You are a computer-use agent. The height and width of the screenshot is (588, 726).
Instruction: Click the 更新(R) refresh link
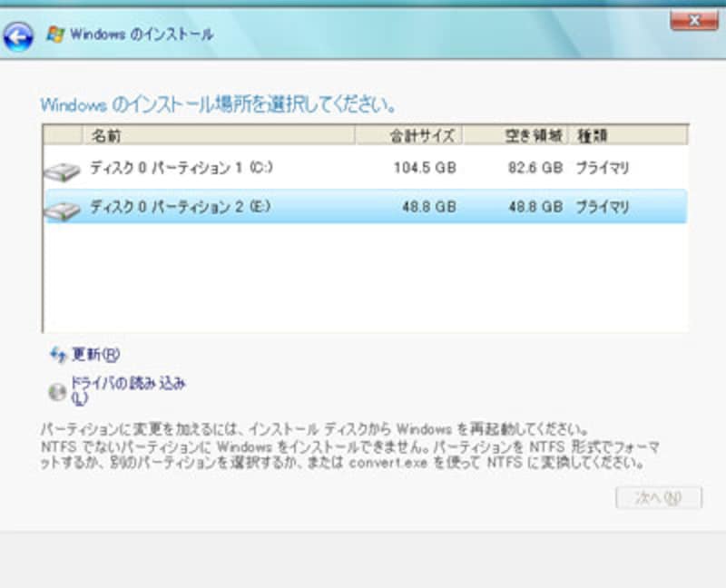pyautogui.click(x=95, y=354)
